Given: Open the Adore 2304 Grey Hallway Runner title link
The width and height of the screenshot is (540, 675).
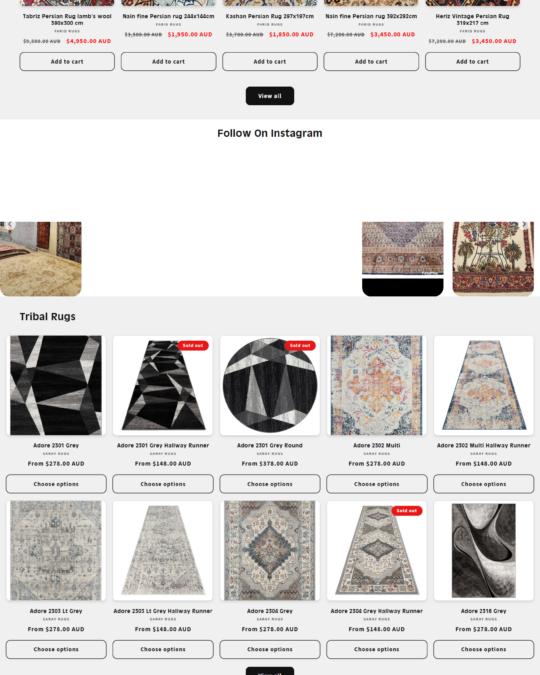Looking at the screenshot, I should pos(377,611).
